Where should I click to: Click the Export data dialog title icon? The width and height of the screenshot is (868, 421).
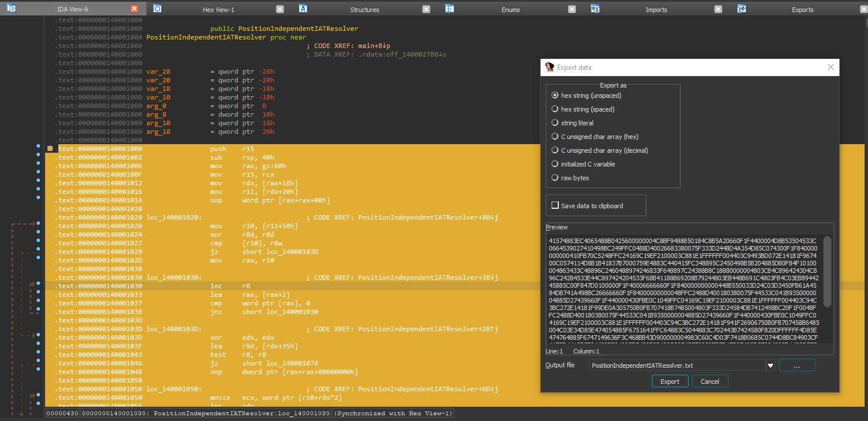pyautogui.click(x=549, y=67)
